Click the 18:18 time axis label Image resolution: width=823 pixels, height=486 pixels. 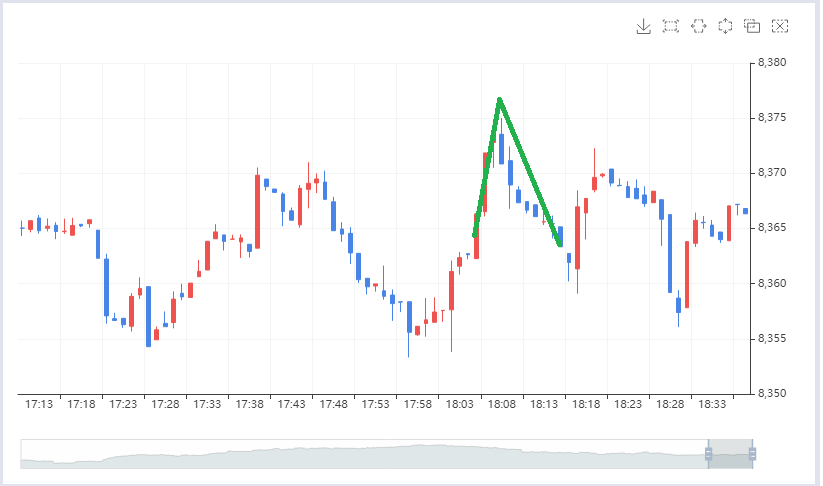click(586, 404)
